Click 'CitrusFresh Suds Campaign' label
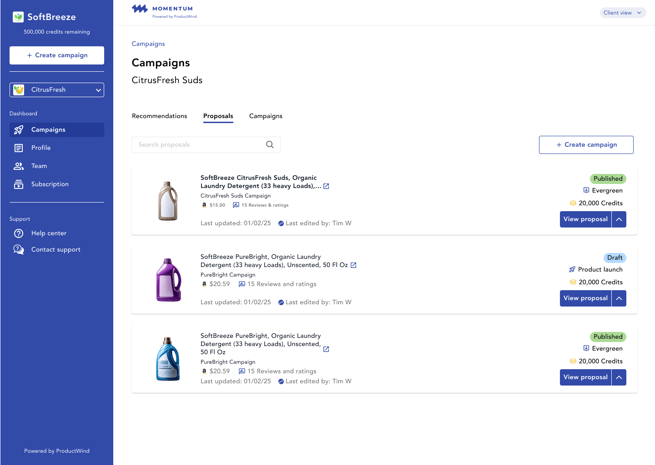The width and height of the screenshot is (655, 465). 236,196
